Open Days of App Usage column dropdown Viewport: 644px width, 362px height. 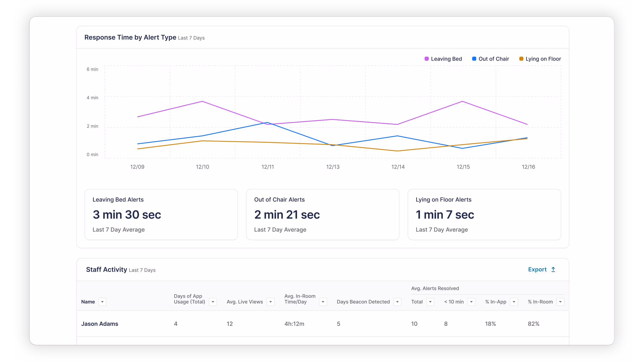(x=213, y=302)
